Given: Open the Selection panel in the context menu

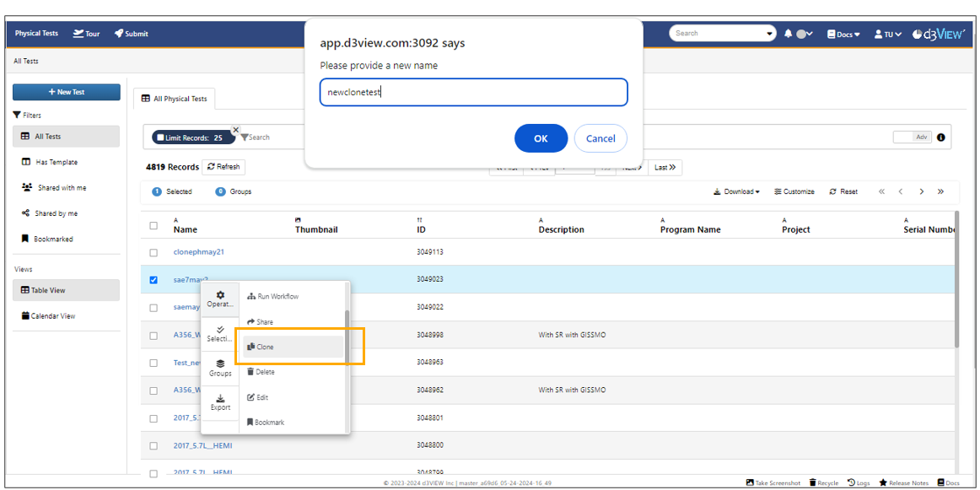Looking at the screenshot, I should click(x=220, y=333).
